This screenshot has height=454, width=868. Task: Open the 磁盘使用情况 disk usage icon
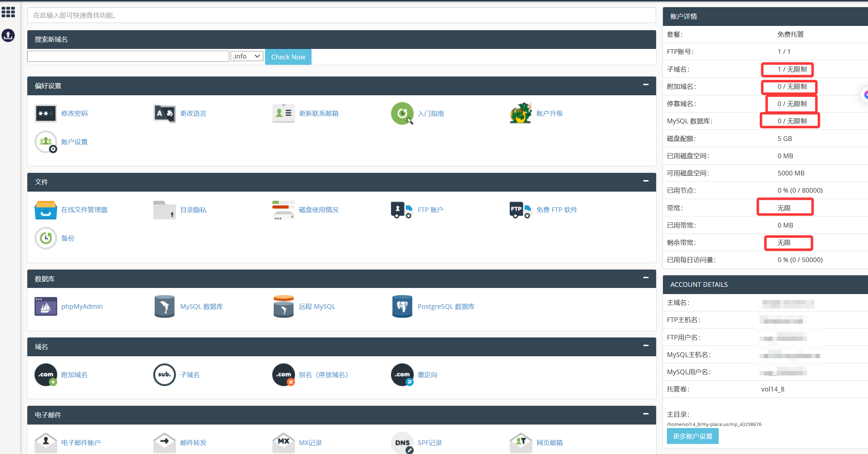coord(283,210)
